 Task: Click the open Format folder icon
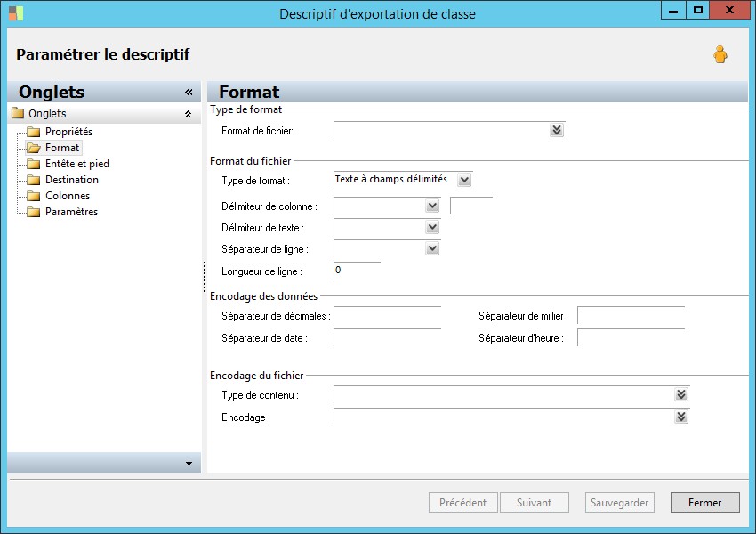tap(33, 148)
